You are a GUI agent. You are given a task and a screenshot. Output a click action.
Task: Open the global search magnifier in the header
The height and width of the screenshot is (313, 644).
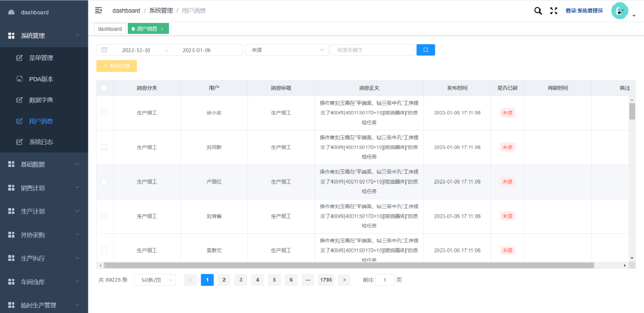tap(537, 10)
